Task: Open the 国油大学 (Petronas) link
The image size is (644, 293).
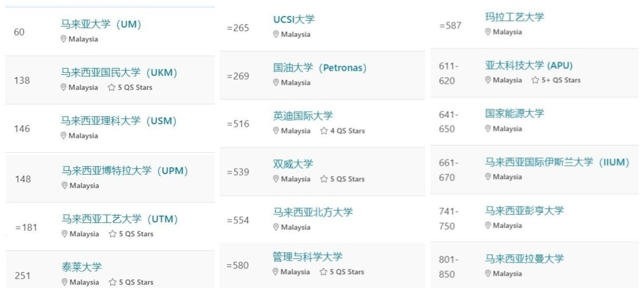Action: (320, 68)
